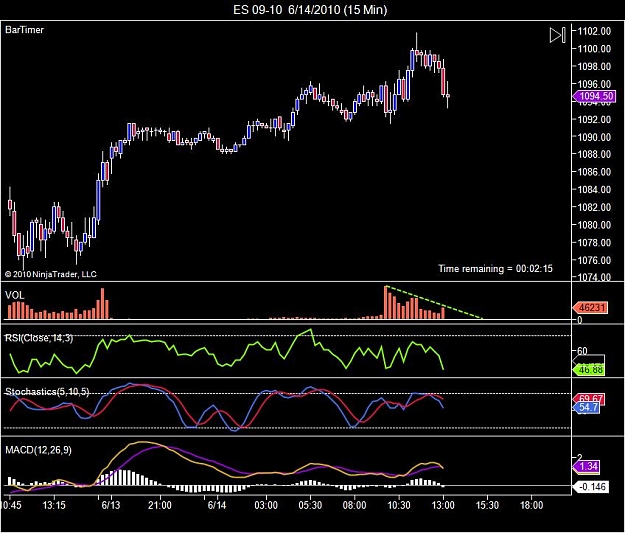The height and width of the screenshot is (533, 625).
Task: Click the 6/14 date axis label
Action: [x=217, y=505]
